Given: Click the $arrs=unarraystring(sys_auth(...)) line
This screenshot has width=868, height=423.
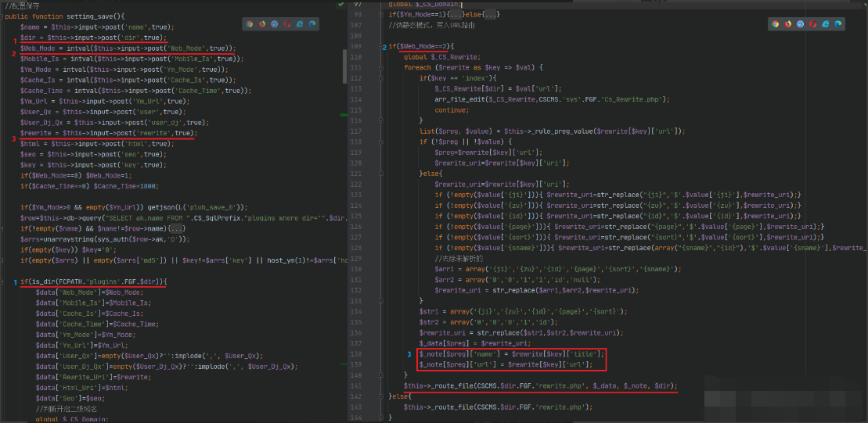Looking at the screenshot, I should tap(105, 239).
